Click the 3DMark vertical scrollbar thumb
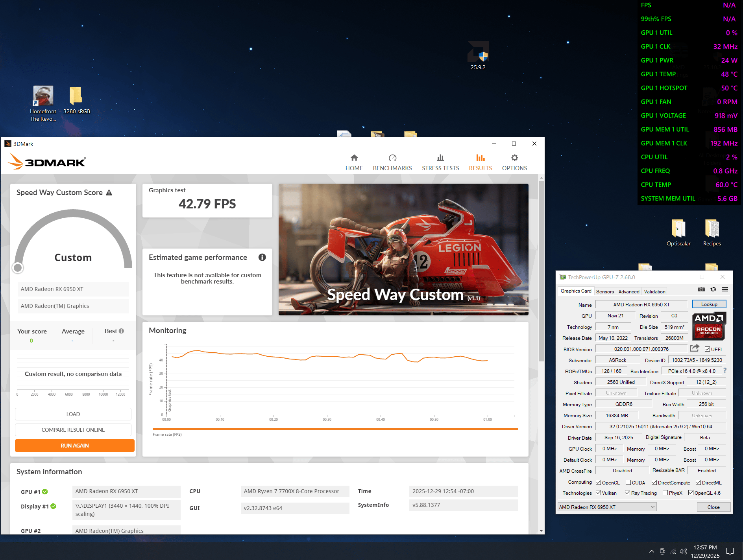 [542, 271]
